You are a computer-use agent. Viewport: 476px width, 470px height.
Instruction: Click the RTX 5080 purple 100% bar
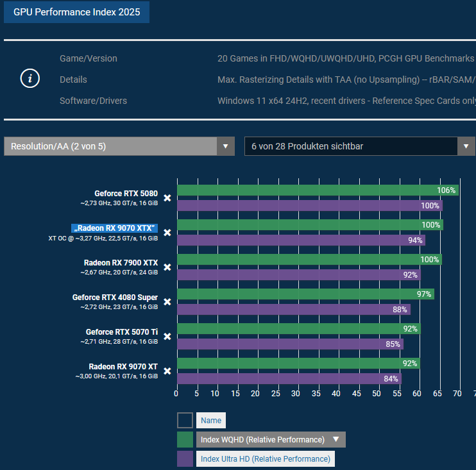coord(310,205)
